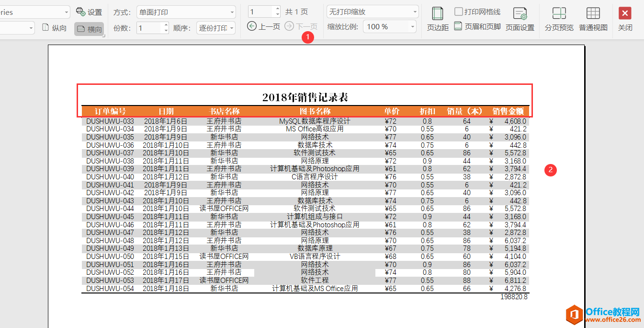Viewport: 644px width, 328px height.
Task: Click date cell 2018年1月15日
Action: [166, 257]
